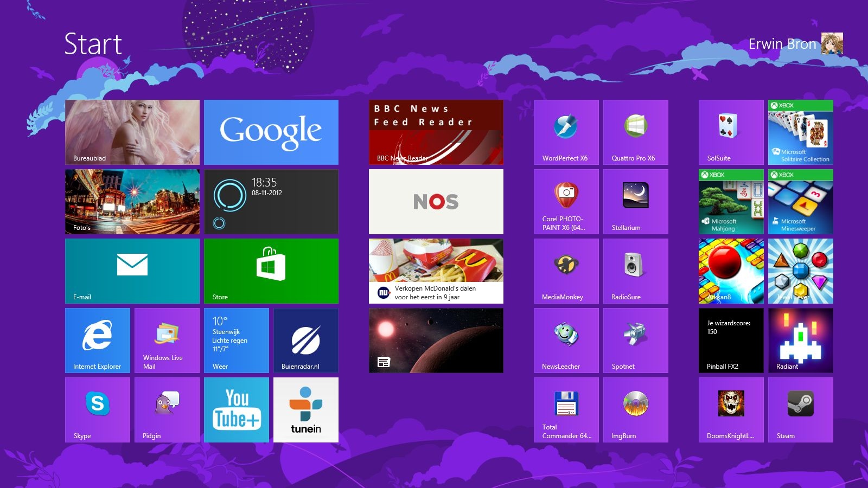868x488 pixels.
Task: Open Windows Live Mail
Action: pos(167,341)
